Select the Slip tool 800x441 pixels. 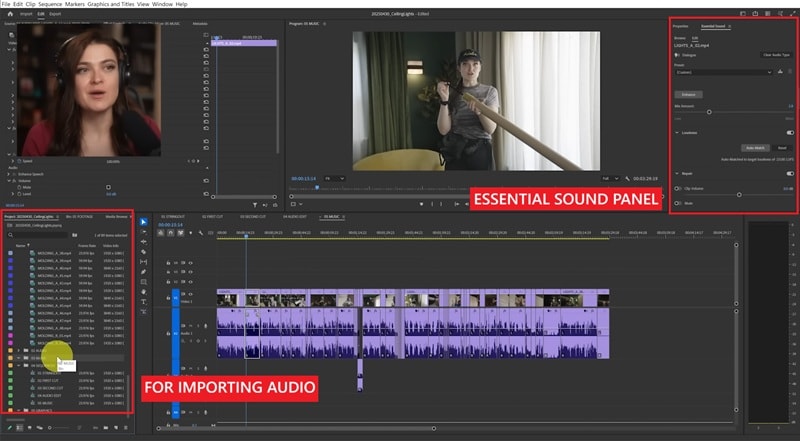[x=143, y=261]
